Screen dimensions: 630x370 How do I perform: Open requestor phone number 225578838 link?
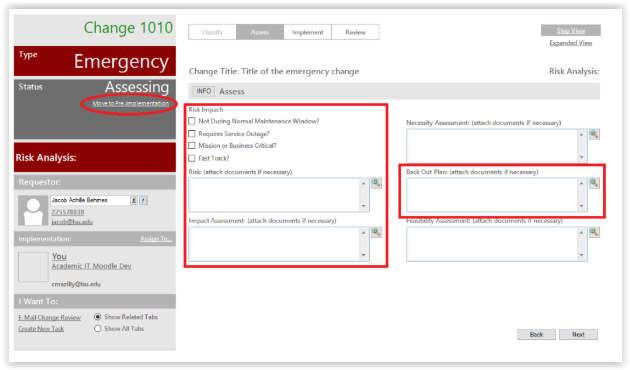[x=68, y=212]
